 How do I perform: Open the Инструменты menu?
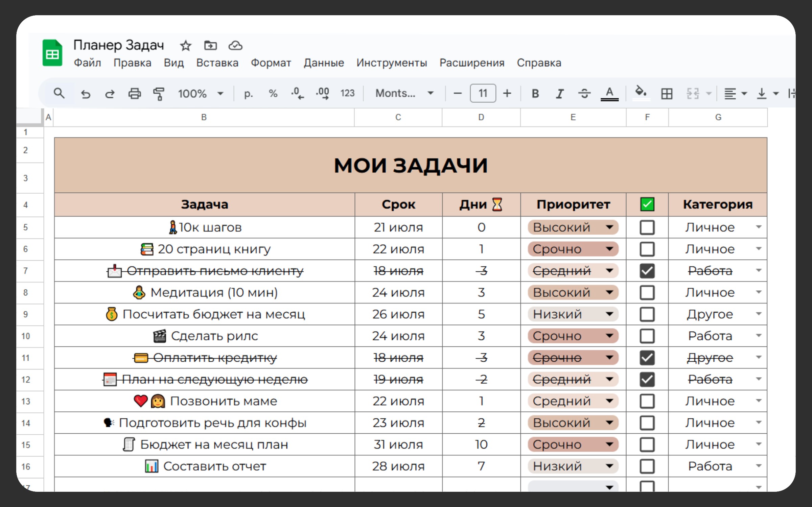pyautogui.click(x=392, y=63)
